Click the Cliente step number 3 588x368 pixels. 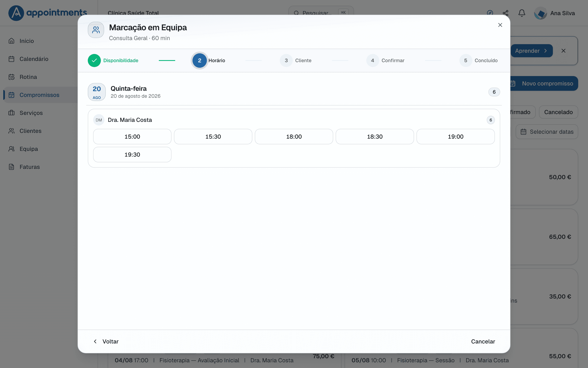coord(286,60)
